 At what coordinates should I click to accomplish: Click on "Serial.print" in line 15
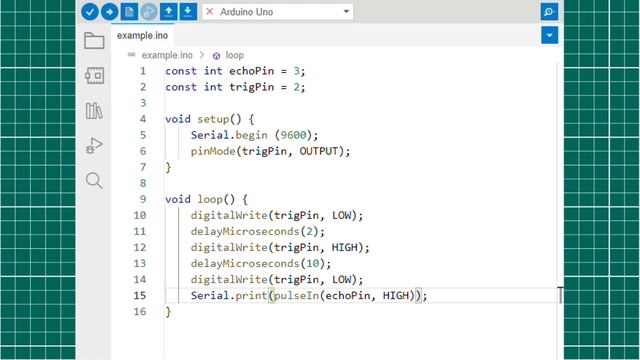pyautogui.click(x=229, y=296)
